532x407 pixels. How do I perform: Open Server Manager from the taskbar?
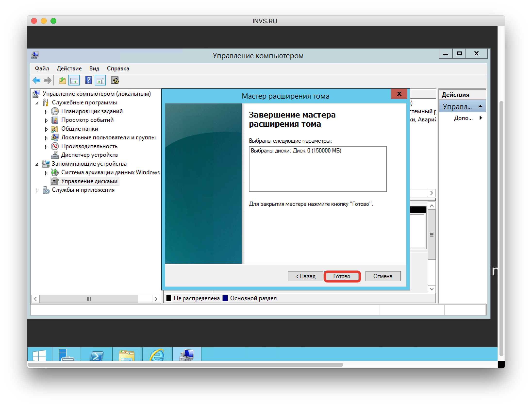click(x=66, y=355)
